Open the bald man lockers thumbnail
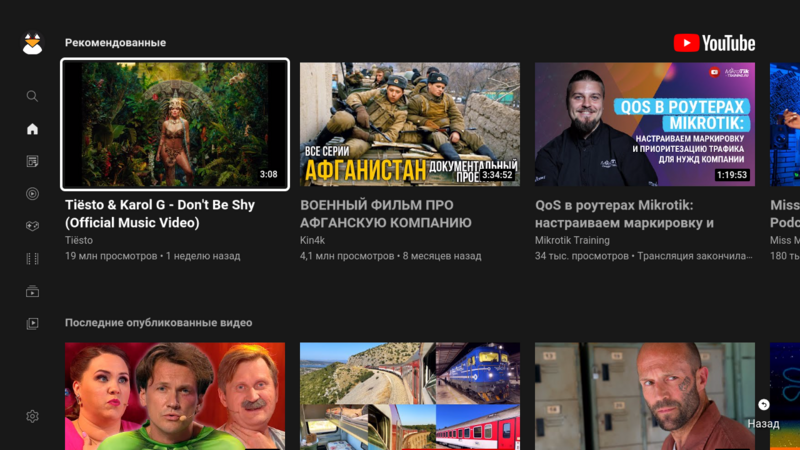Screen dimensions: 800x450 (645, 396)
